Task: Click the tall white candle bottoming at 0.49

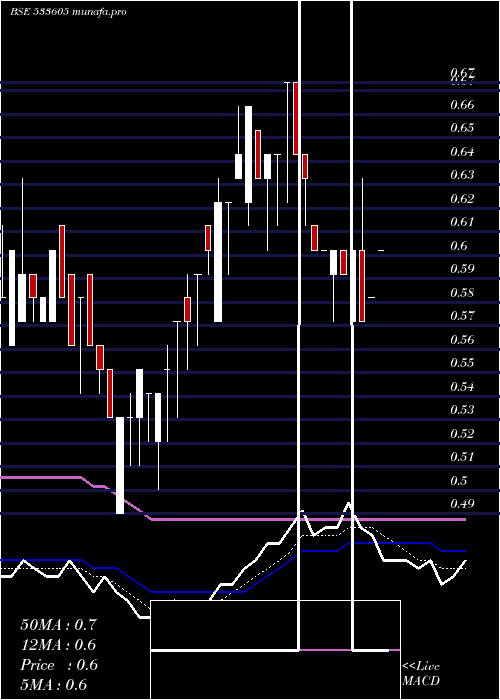Action: (120, 465)
